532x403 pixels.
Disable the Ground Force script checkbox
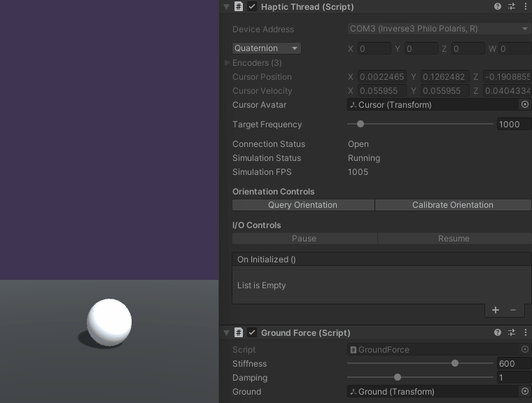252,332
